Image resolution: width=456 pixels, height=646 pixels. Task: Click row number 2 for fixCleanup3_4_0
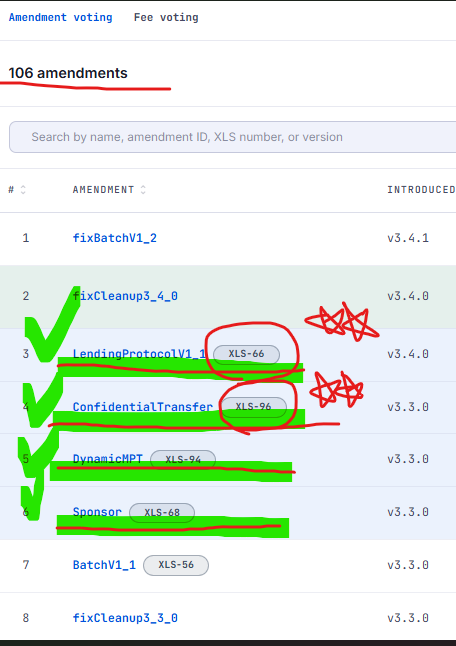pos(26,296)
